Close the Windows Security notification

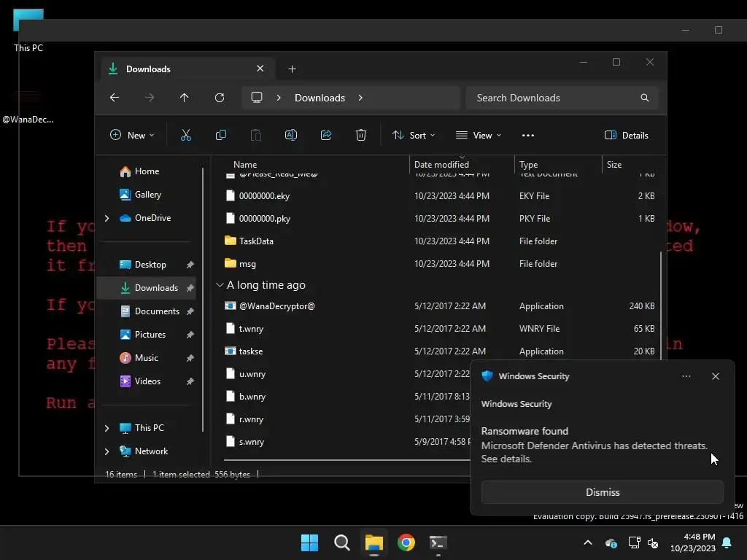point(716,376)
